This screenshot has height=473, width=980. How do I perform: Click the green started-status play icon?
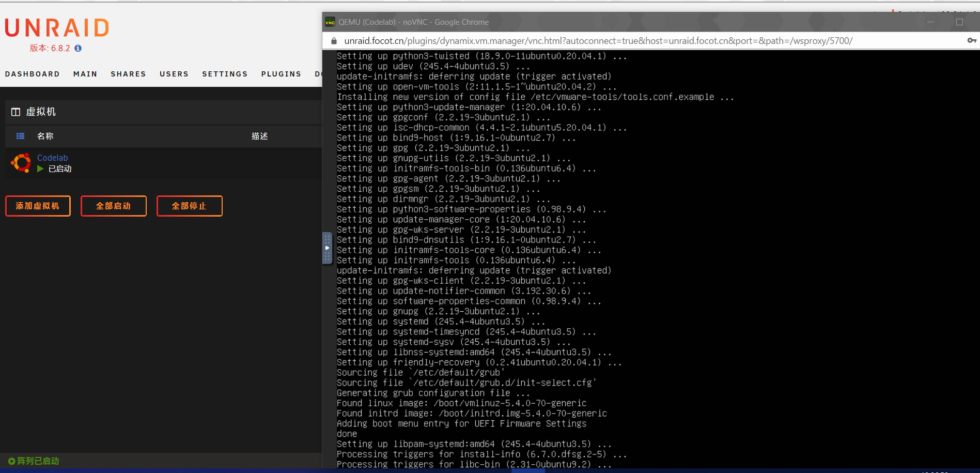coord(40,169)
